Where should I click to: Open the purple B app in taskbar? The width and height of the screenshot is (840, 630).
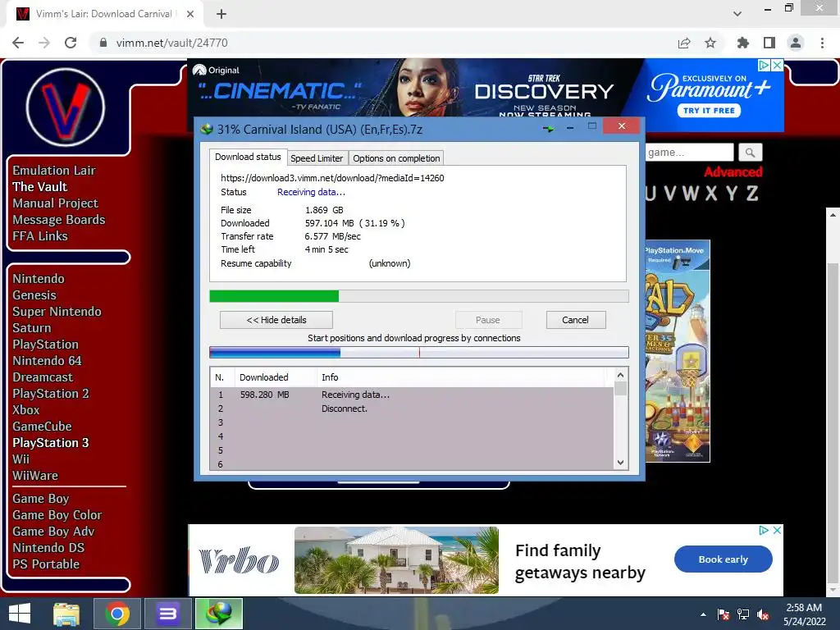pos(167,614)
